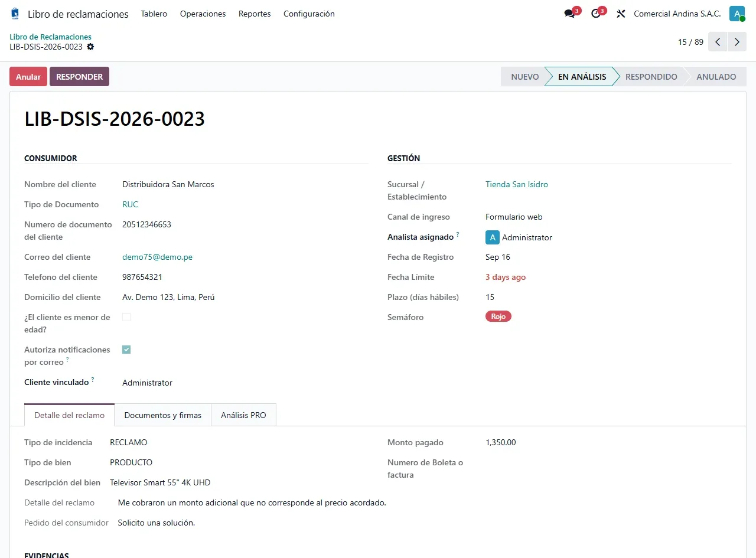The height and width of the screenshot is (558, 756).
Task: Click the EN ANÁLISIS status stage
Action: [x=582, y=77]
